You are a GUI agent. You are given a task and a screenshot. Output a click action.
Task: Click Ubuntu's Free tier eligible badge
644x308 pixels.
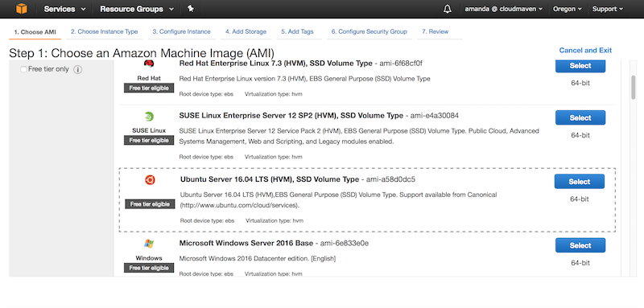click(150, 204)
